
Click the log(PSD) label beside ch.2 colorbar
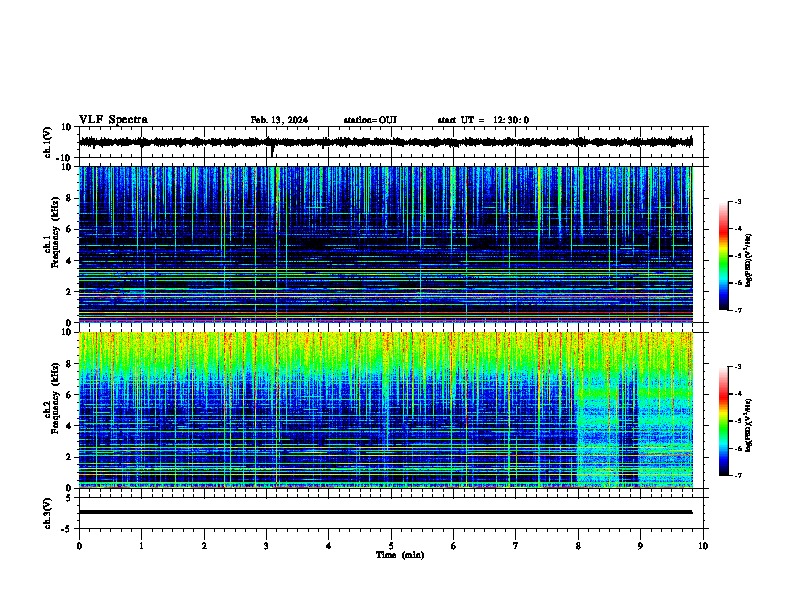748,425
